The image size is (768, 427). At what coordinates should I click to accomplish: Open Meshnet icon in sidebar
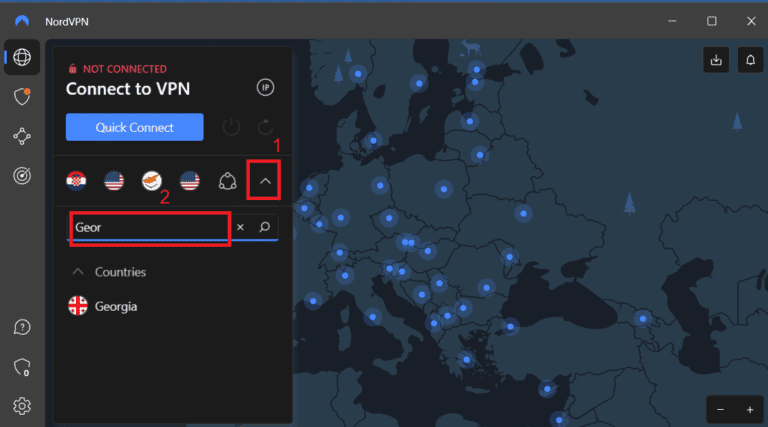22,136
